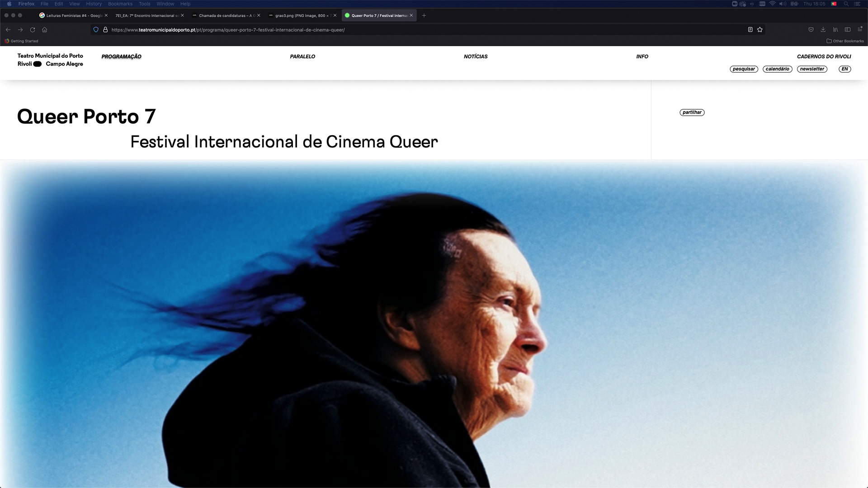Save page to Pocket

coord(811,30)
